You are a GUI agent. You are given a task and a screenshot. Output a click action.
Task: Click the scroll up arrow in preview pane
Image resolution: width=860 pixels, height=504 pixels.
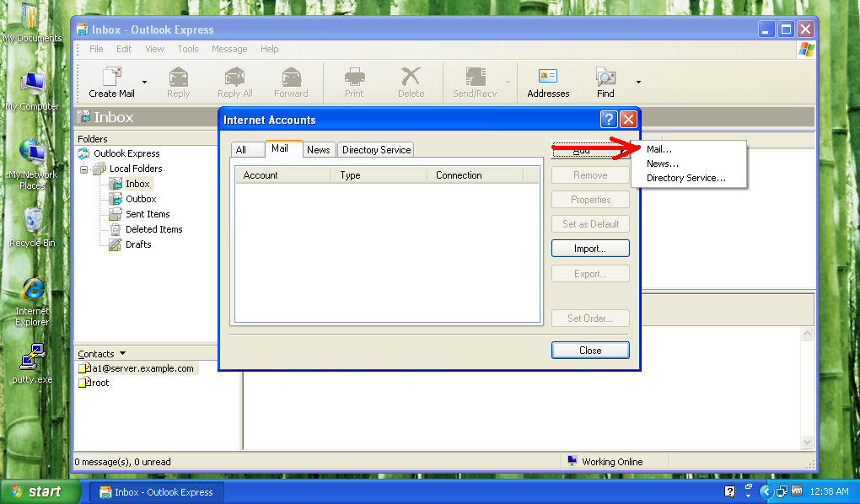[x=808, y=334]
